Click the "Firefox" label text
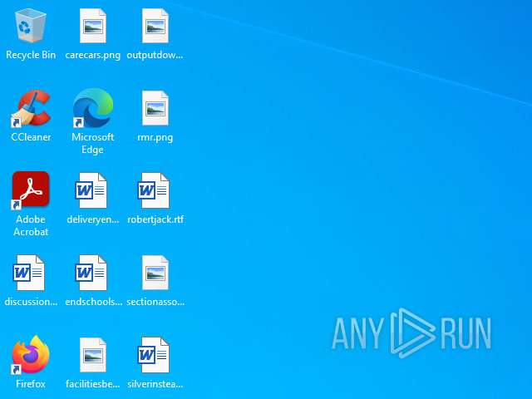The image size is (532, 399). [31, 384]
